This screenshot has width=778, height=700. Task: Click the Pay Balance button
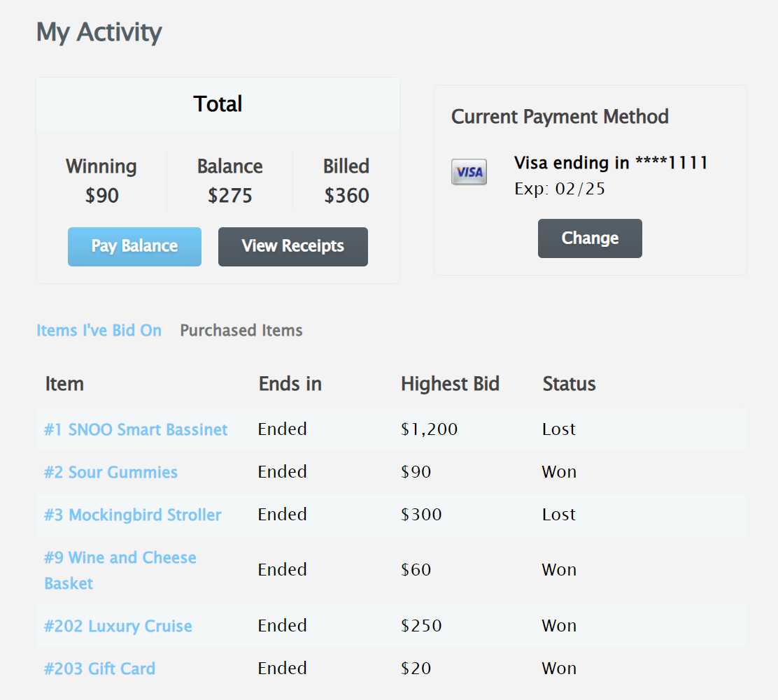click(134, 247)
